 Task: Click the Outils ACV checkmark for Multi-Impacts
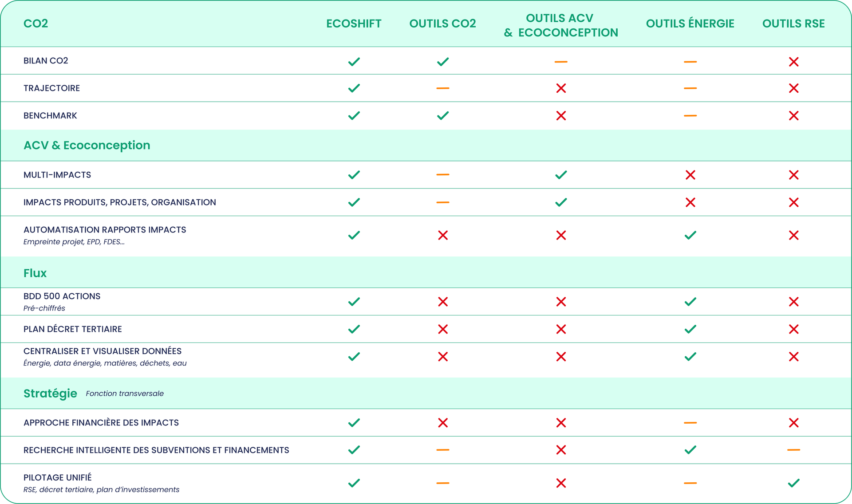(561, 175)
